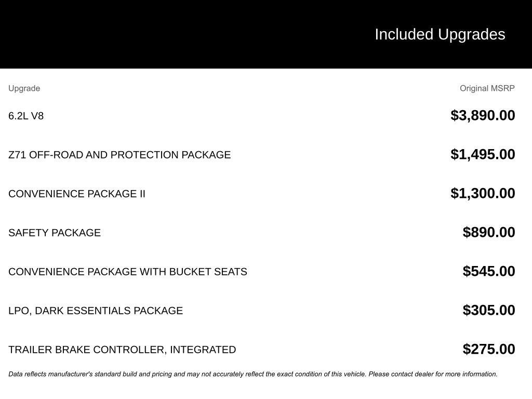
Task: Click the $1,300.00 price value
Action: (x=483, y=193)
